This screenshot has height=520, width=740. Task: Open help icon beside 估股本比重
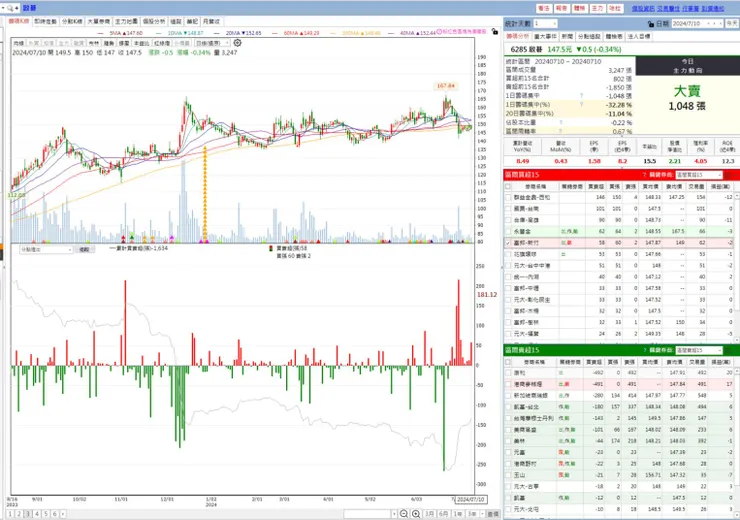click(x=561, y=122)
